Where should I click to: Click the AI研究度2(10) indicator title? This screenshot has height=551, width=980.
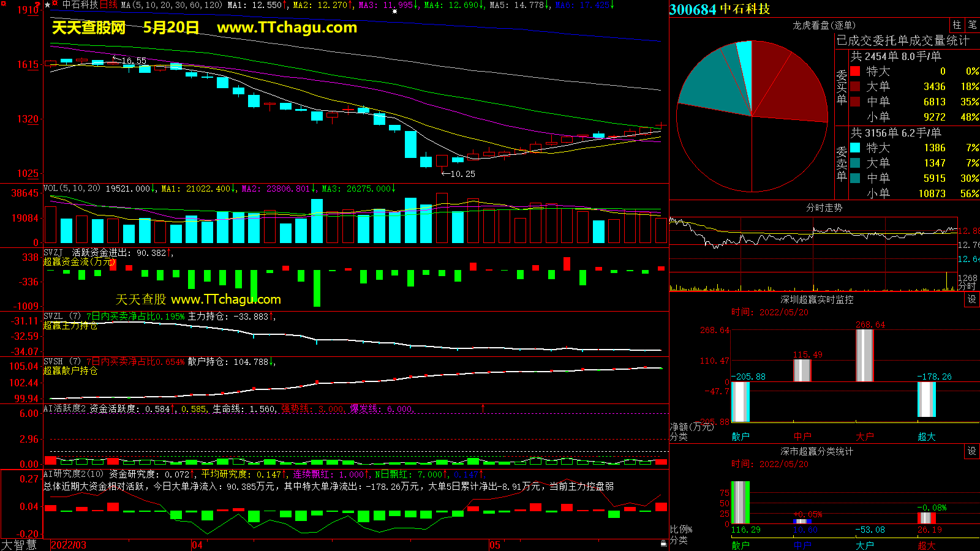pyautogui.click(x=73, y=474)
